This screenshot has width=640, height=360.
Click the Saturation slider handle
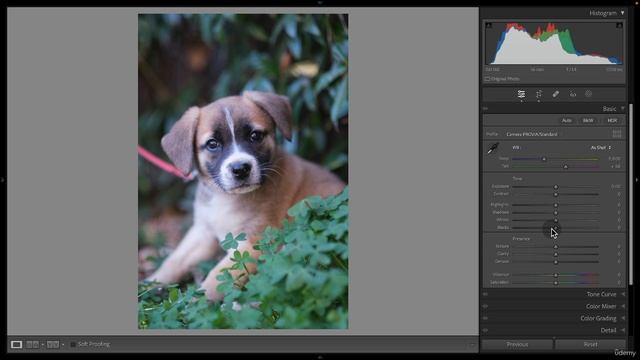(x=556, y=282)
